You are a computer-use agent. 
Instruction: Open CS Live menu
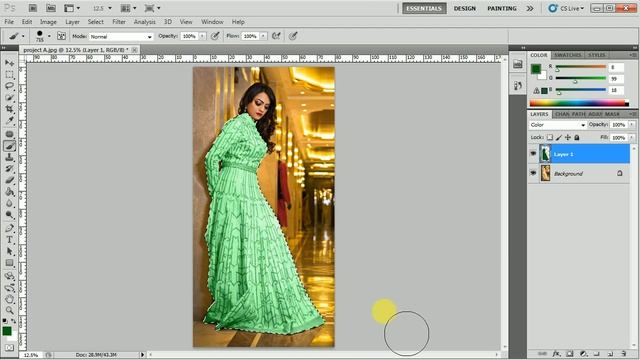click(x=566, y=8)
